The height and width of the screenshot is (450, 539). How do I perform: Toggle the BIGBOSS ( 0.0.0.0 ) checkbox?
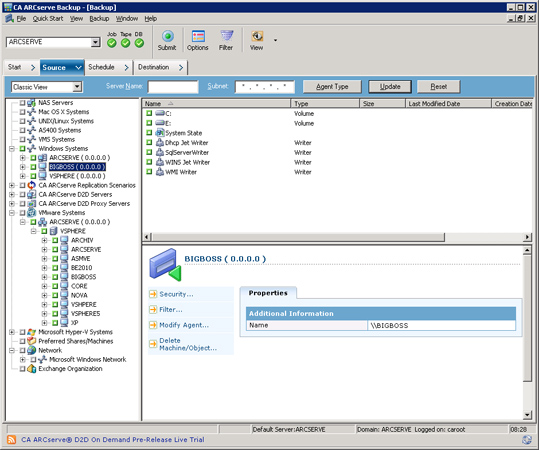[33, 167]
